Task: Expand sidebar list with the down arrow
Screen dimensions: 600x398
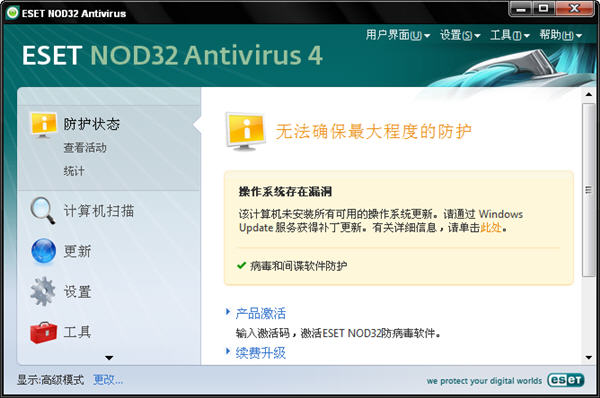Action: click(x=109, y=358)
